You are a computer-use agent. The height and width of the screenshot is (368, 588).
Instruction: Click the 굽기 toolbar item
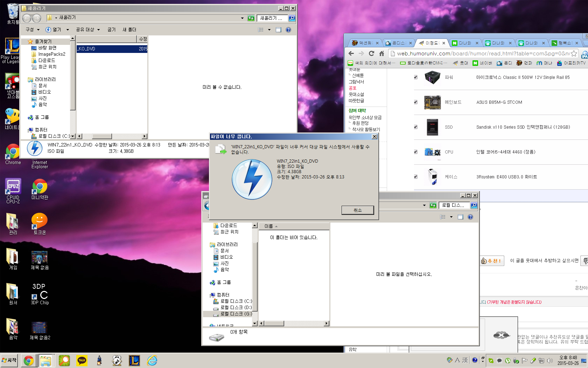(111, 30)
